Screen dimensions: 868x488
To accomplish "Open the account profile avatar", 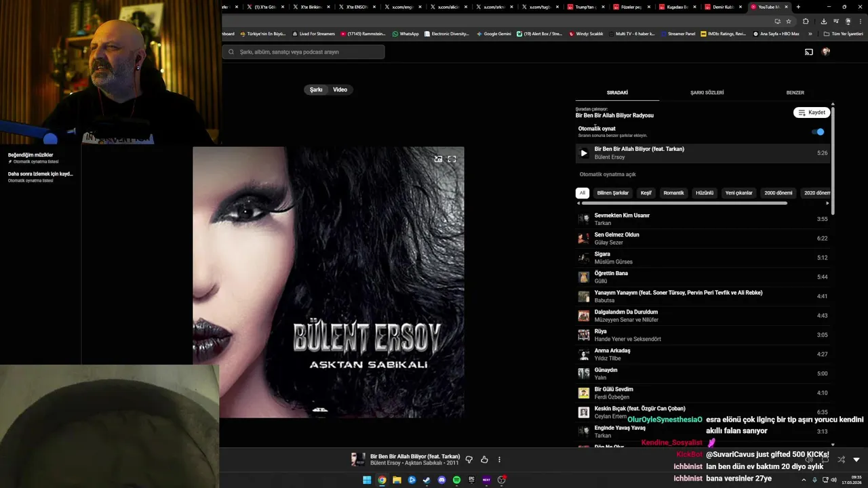I will (825, 52).
